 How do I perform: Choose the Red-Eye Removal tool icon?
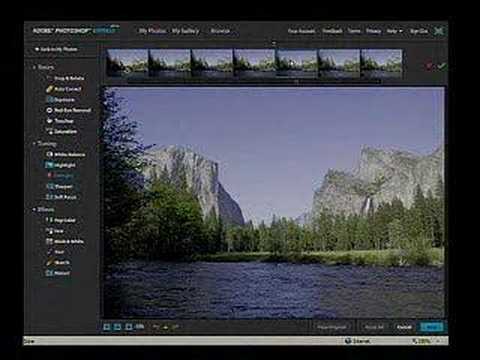click(49, 110)
